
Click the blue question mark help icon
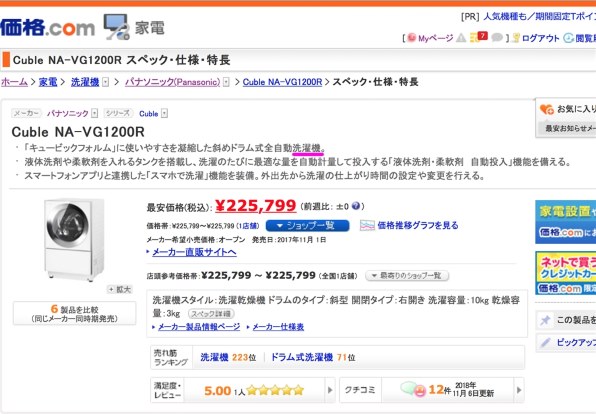pyautogui.click(x=355, y=206)
